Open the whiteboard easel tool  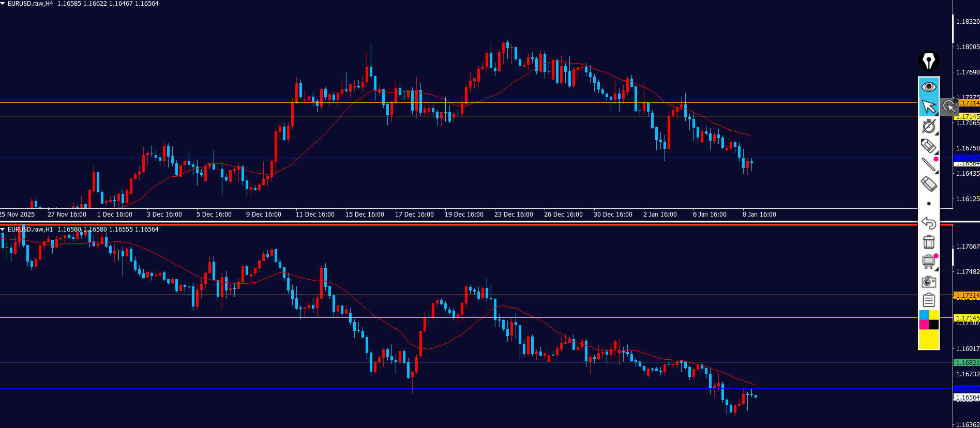pyautogui.click(x=929, y=262)
